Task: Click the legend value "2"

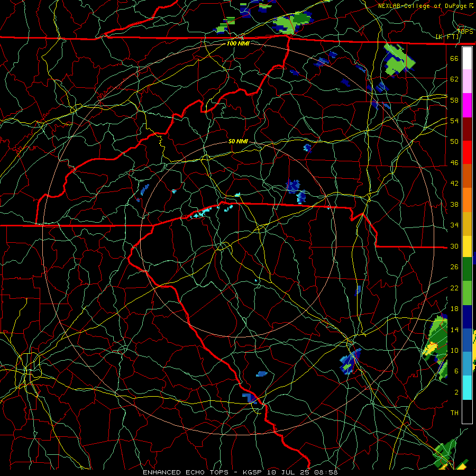Action: click(456, 392)
